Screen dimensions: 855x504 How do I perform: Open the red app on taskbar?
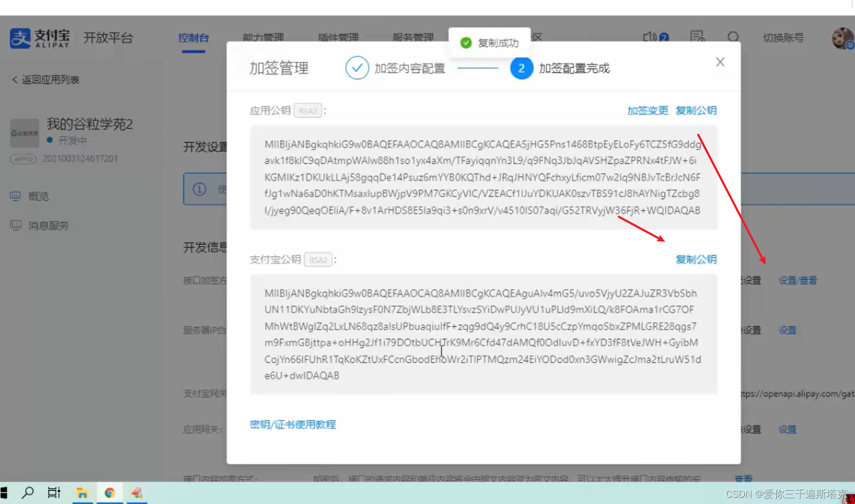(137, 493)
